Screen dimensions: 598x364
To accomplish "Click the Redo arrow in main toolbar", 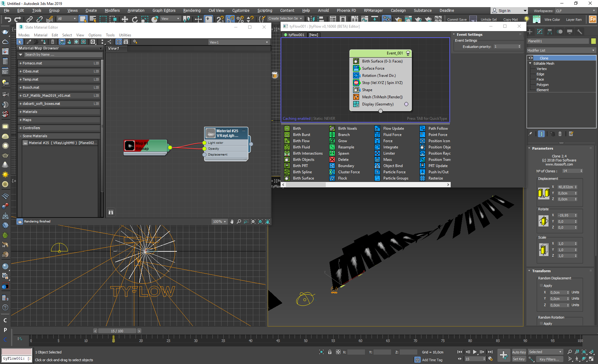I will pos(18,19).
